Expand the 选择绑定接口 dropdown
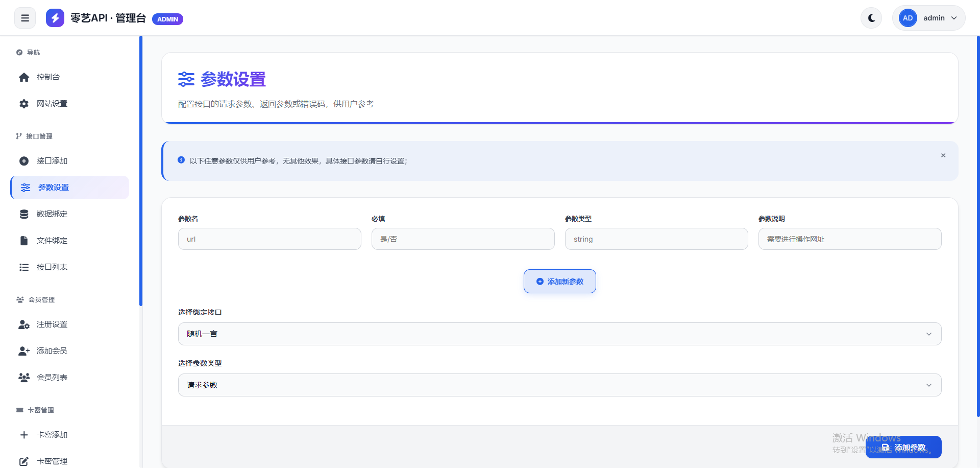The image size is (980, 468). pos(559,334)
